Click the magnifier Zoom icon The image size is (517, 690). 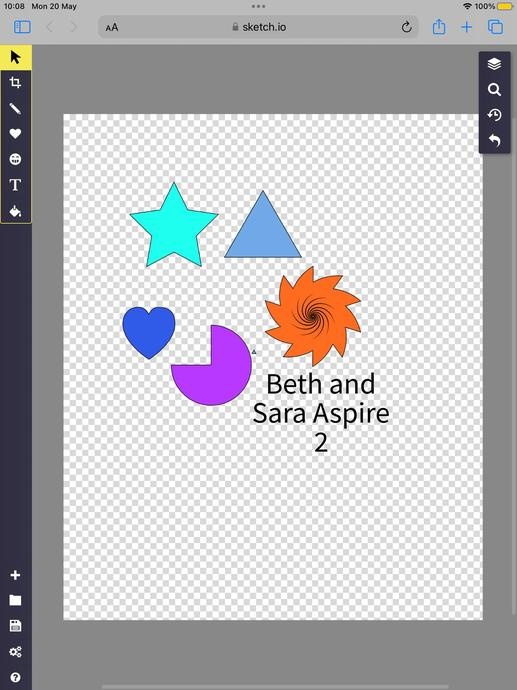(x=495, y=90)
